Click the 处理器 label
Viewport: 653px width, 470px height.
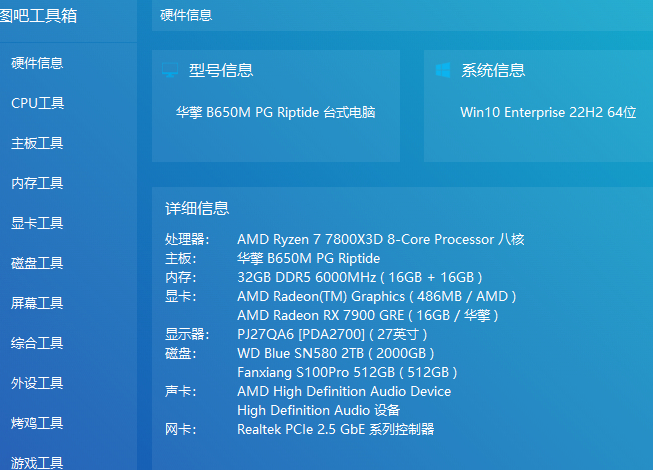tap(187, 239)
